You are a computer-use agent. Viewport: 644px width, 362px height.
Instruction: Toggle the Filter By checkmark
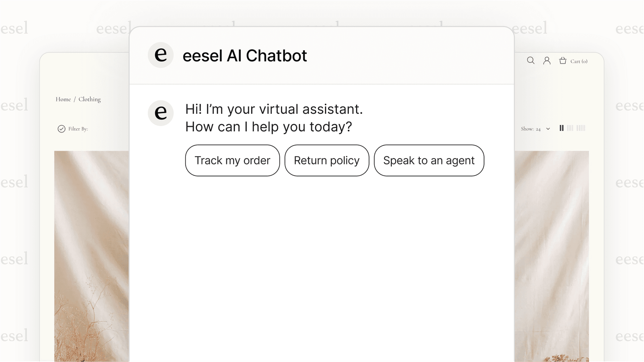62,129
